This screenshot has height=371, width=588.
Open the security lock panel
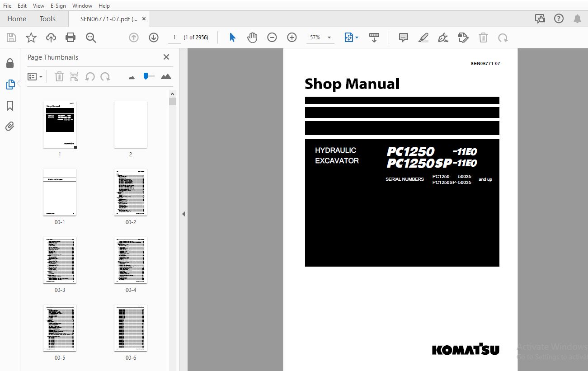10,63
